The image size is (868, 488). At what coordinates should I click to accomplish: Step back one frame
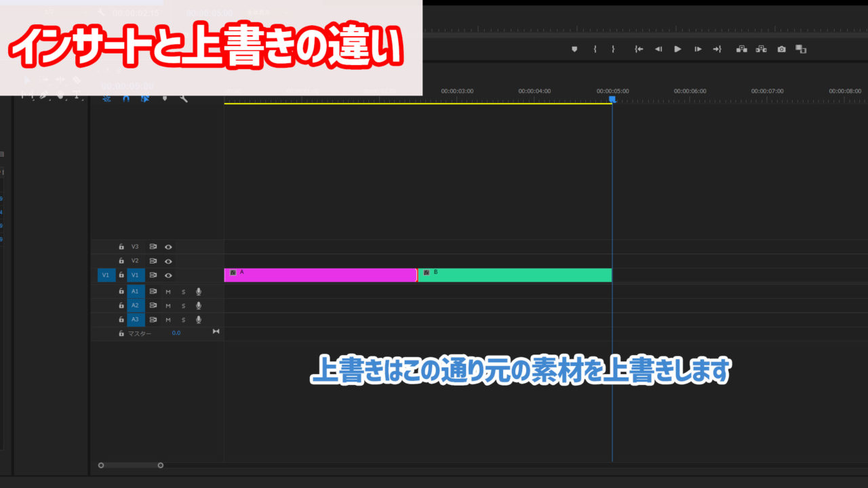(x=658, y=49)
